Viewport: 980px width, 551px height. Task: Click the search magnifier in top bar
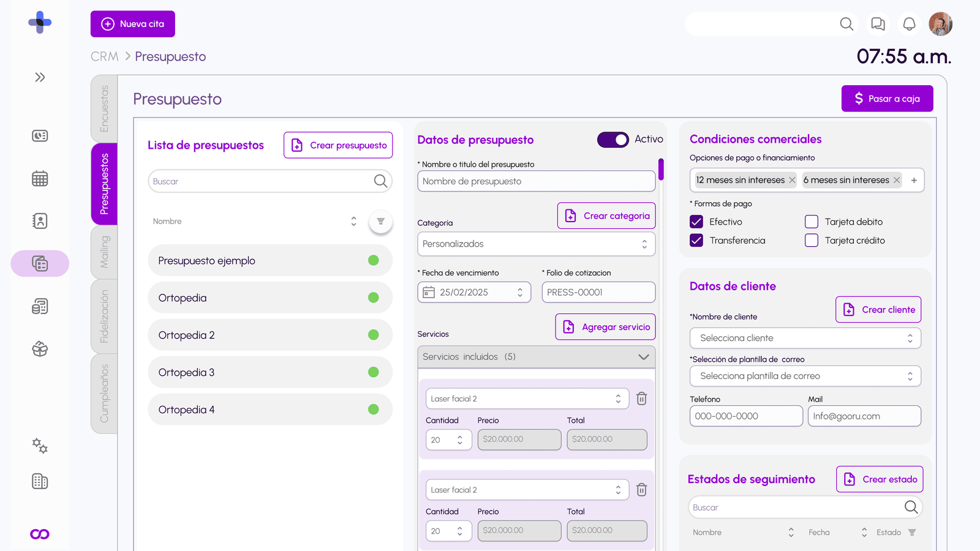(x=846, y=24)
